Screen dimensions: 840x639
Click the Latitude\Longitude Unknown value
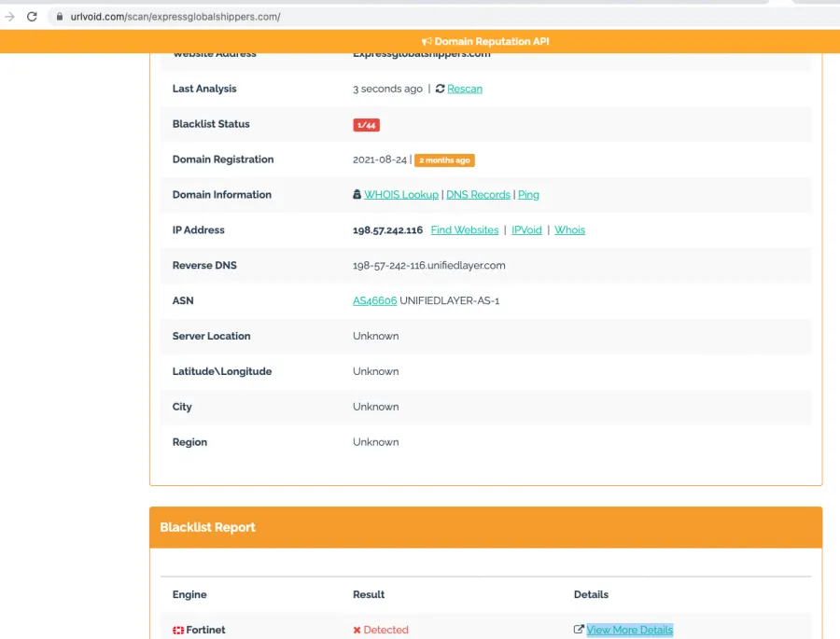(376, 371)
